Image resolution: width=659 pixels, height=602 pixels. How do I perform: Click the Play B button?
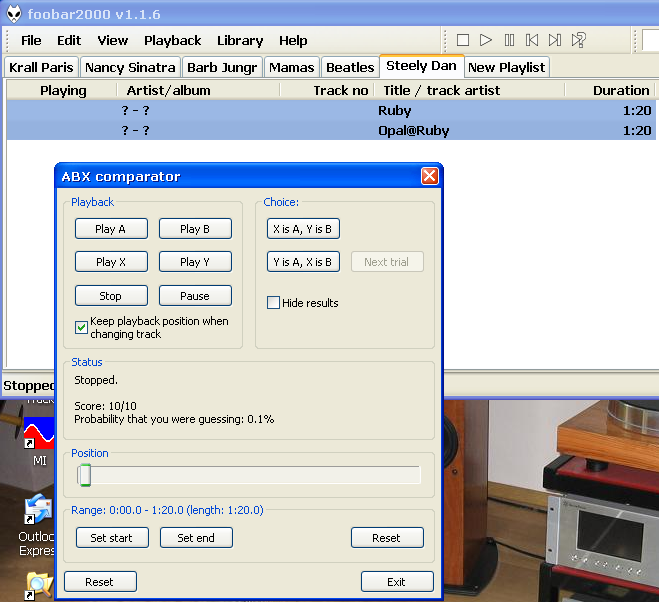click(x=195, y=229)
